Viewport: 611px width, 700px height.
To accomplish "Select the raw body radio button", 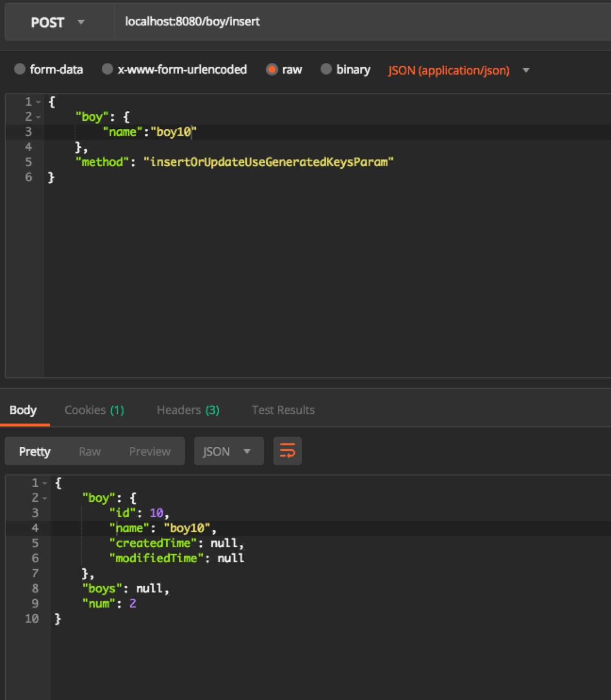I will click(272, 69).
